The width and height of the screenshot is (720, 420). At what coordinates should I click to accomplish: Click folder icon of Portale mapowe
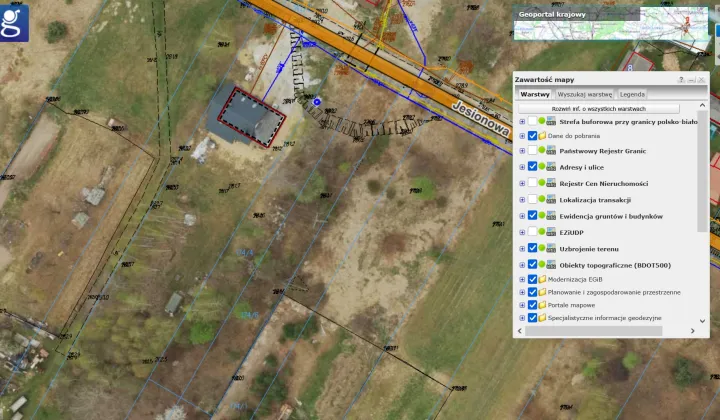pyautogui.click(x=542, y=305)
